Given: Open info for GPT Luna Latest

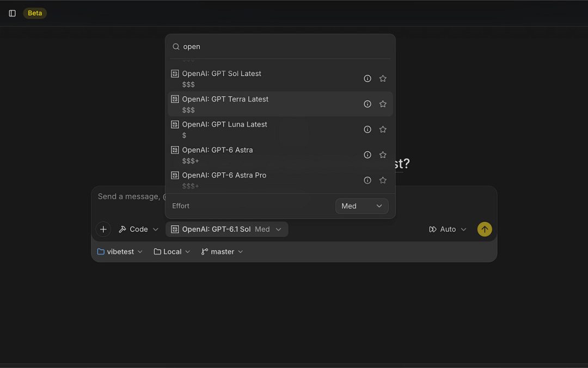Looking at the screenshot, I should (367, 129).
